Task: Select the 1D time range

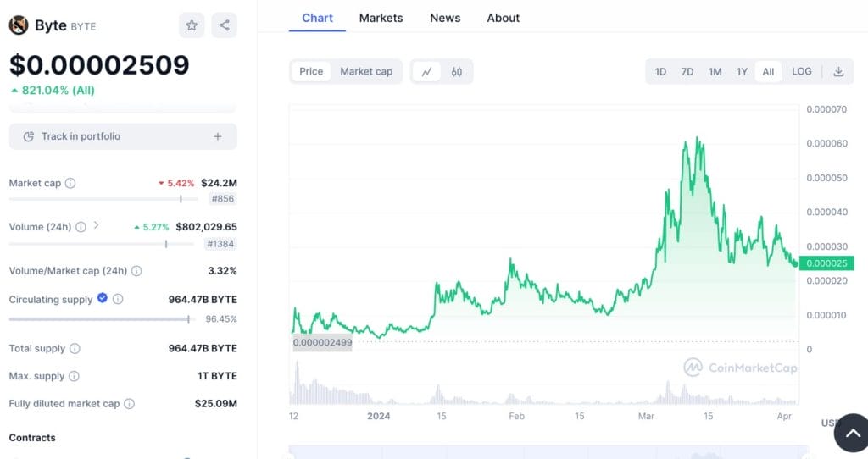Action: (660, 72)
